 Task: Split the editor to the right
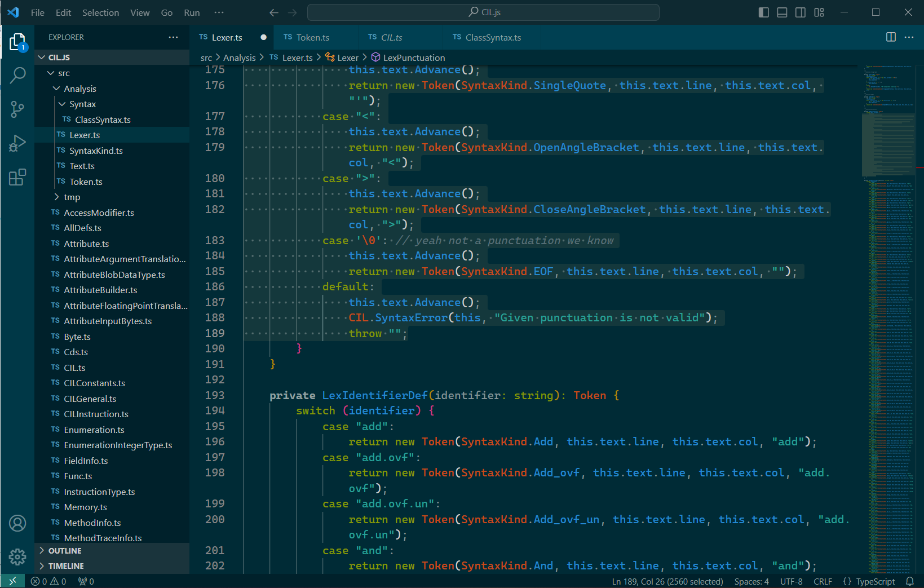click(891, 37)
